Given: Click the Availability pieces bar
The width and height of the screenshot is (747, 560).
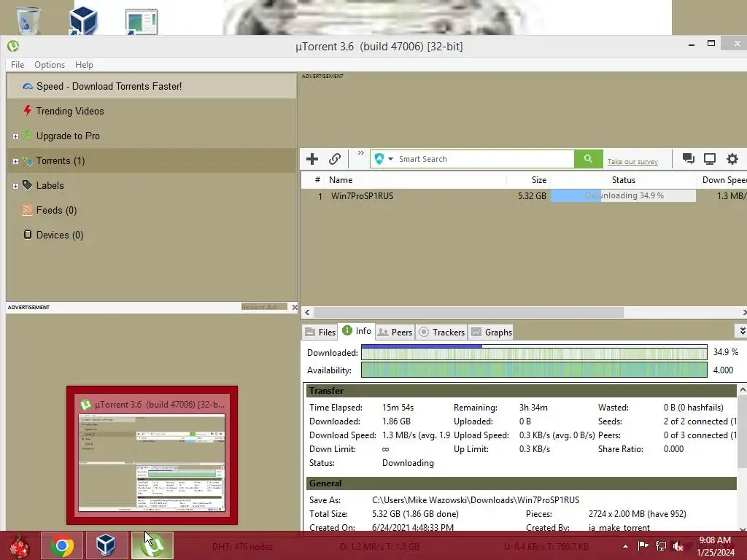Looking at the screenshot, I should (x=534, y=370).
